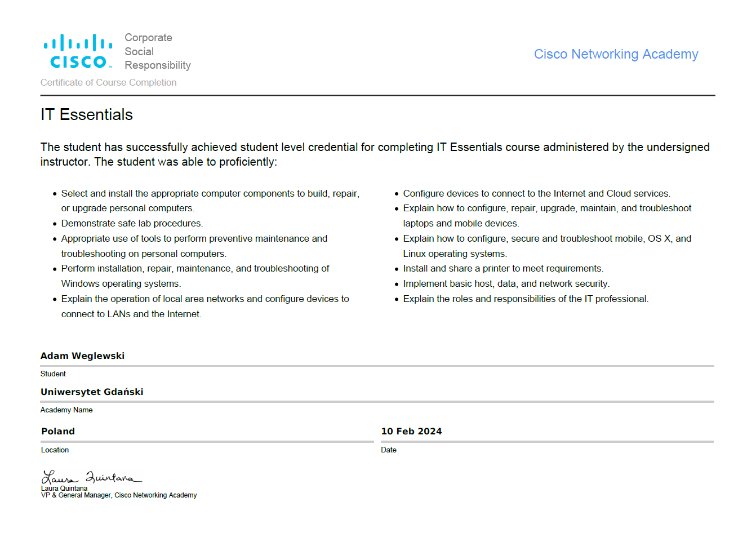
Task: Click the roles and responsibilities bullet
Action: click(x=526, y=299)
